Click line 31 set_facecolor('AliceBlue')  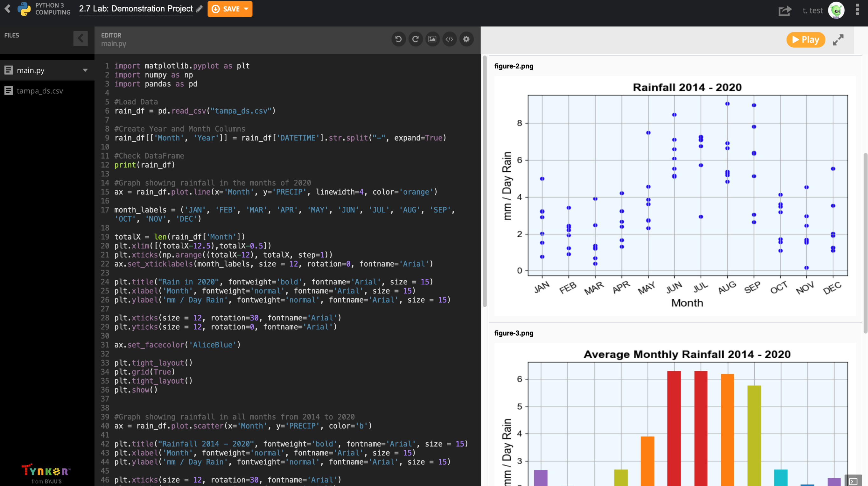[177, 345]
